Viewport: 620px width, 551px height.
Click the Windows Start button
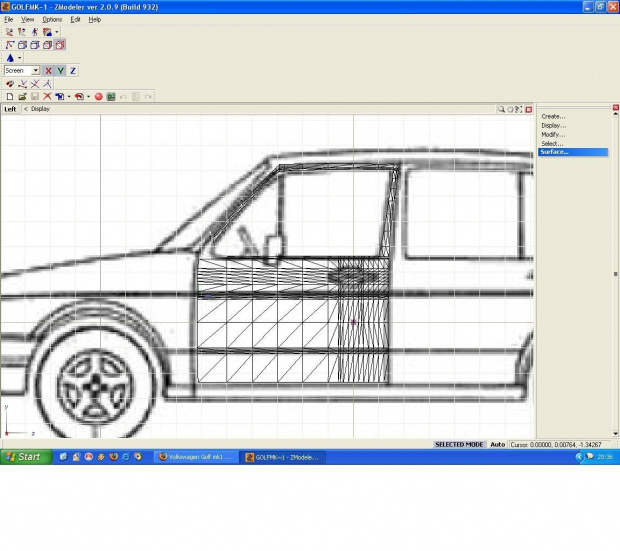[23, 457]
